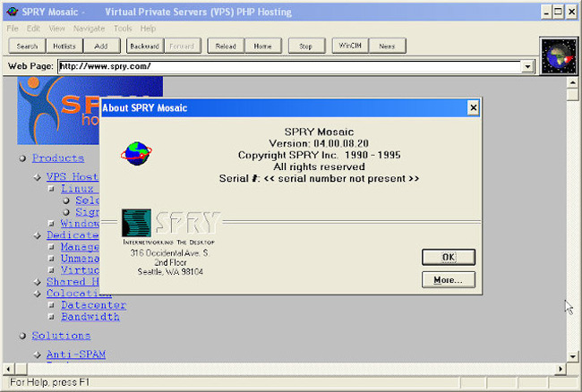Follow the Managed link
The height and width of the screenshot is (392, 582).
(81, 247)
